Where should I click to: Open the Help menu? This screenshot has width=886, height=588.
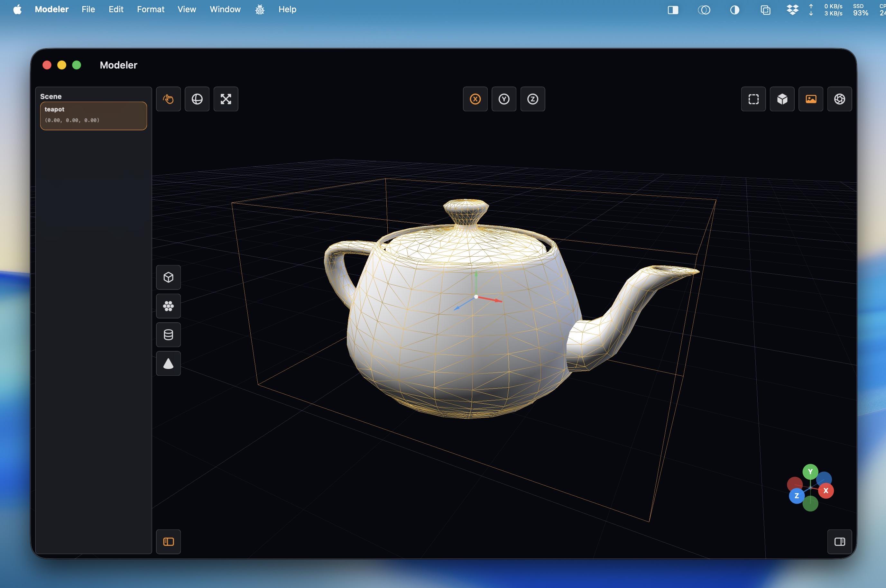287,9
